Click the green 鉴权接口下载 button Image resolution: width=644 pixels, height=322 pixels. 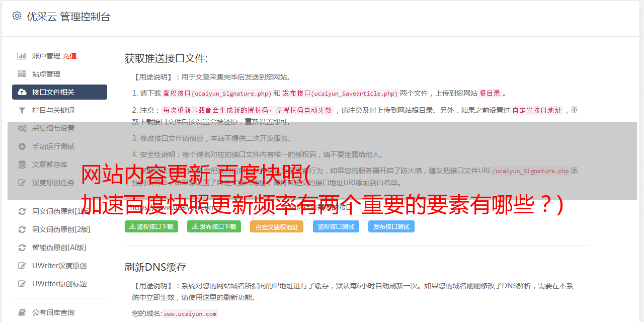click(151, 226)
